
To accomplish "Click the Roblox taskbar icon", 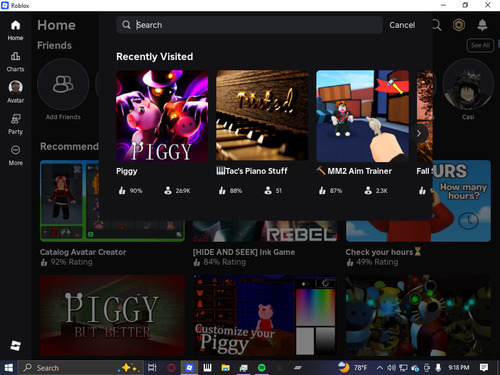I will (189, 368).
